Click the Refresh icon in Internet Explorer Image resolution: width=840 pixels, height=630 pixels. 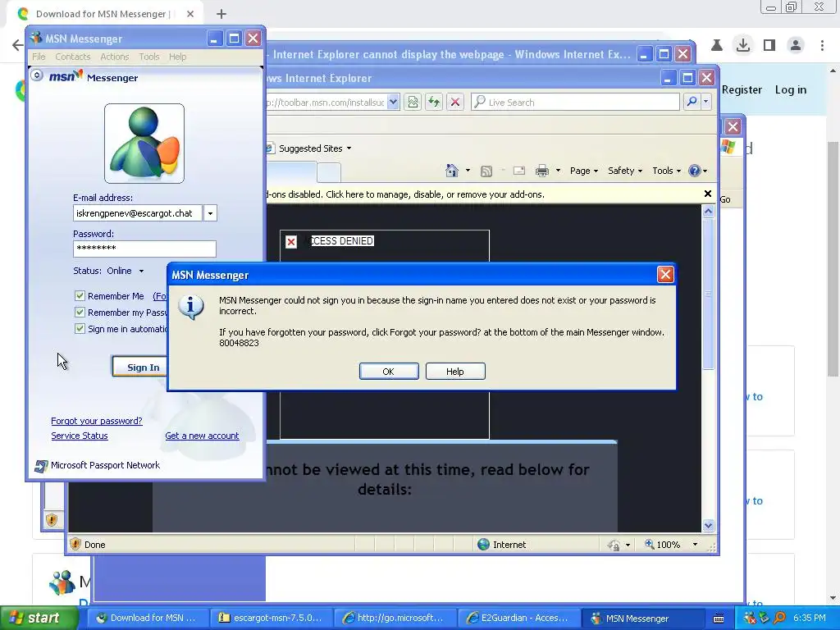(434, 102)
